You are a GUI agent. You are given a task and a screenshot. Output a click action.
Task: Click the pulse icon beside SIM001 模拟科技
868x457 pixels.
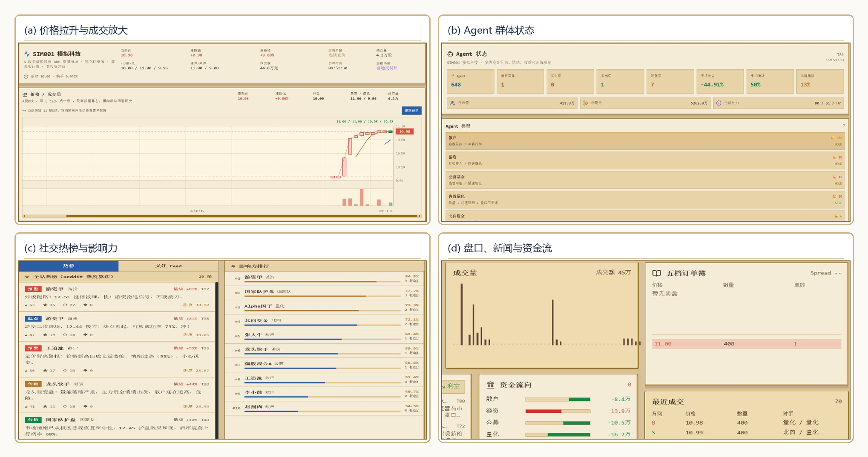click(x=27, y=54)
